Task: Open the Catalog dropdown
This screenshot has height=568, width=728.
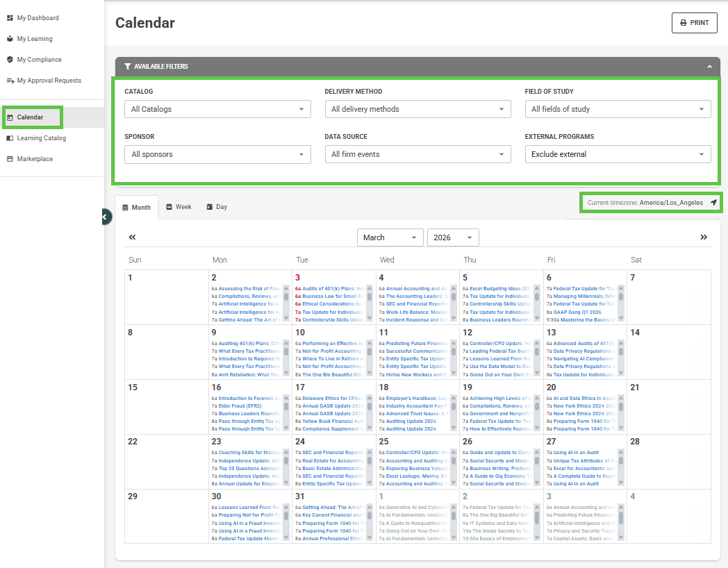Action: point(217,109)
